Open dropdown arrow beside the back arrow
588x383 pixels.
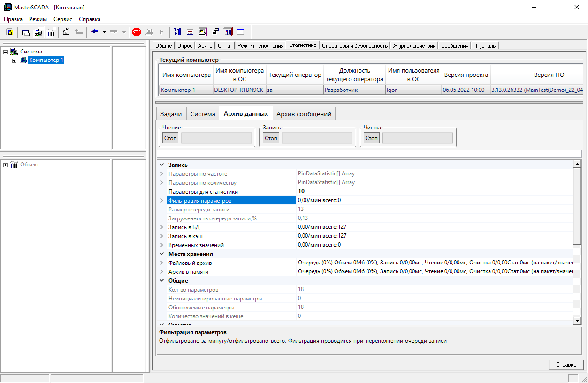click(104, 32)
